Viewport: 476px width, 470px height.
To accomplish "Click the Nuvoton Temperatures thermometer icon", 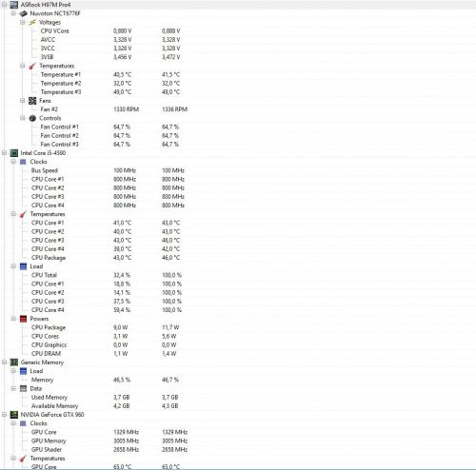I will 32,66.
